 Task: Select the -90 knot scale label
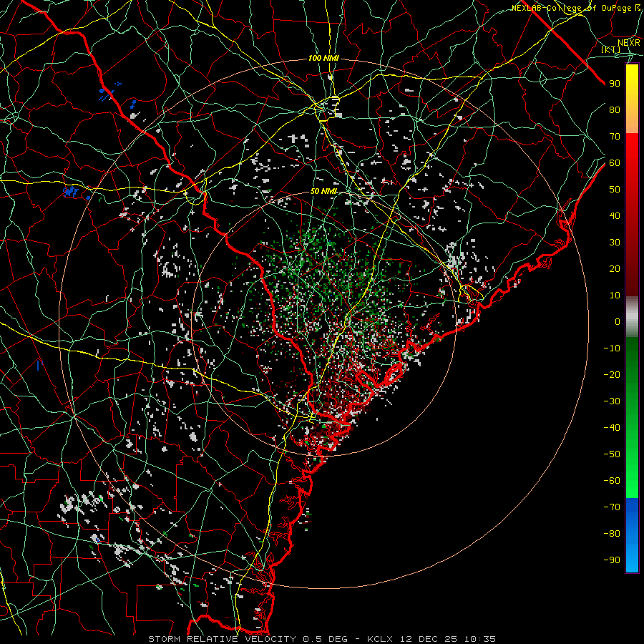pos(612,560)
